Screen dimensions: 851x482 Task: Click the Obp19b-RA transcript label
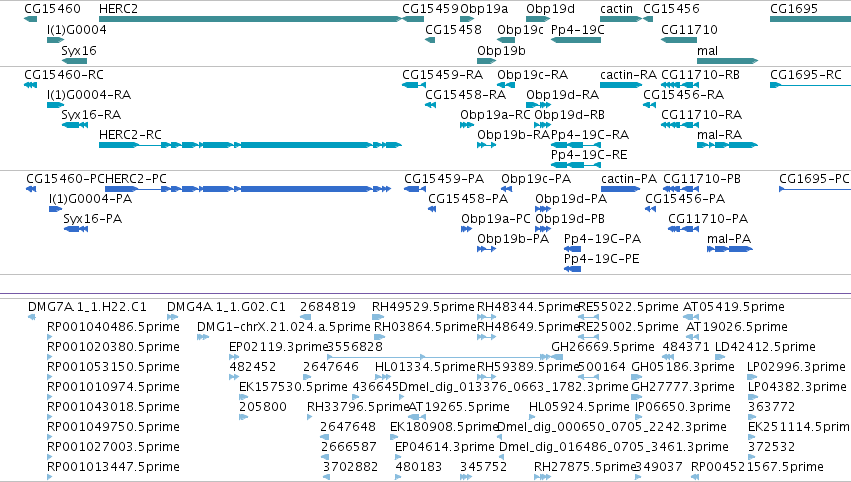[x=513, y=135]
